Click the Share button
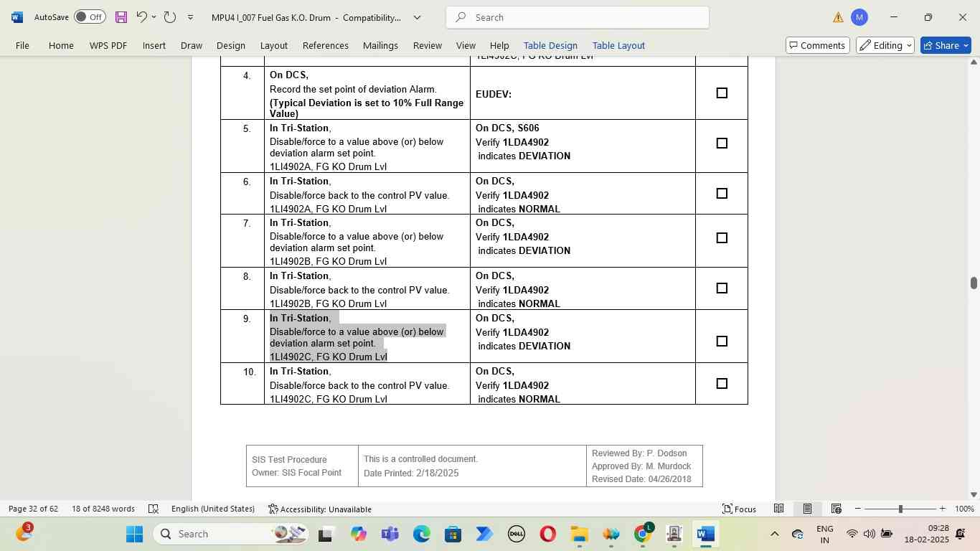This screenshot has height=551, width=980. click(946, 45)
